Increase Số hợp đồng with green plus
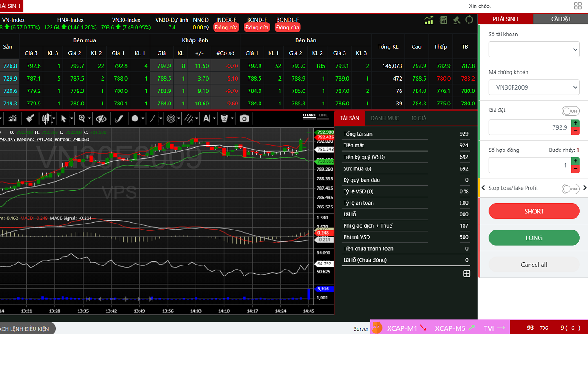 point(575,161)
